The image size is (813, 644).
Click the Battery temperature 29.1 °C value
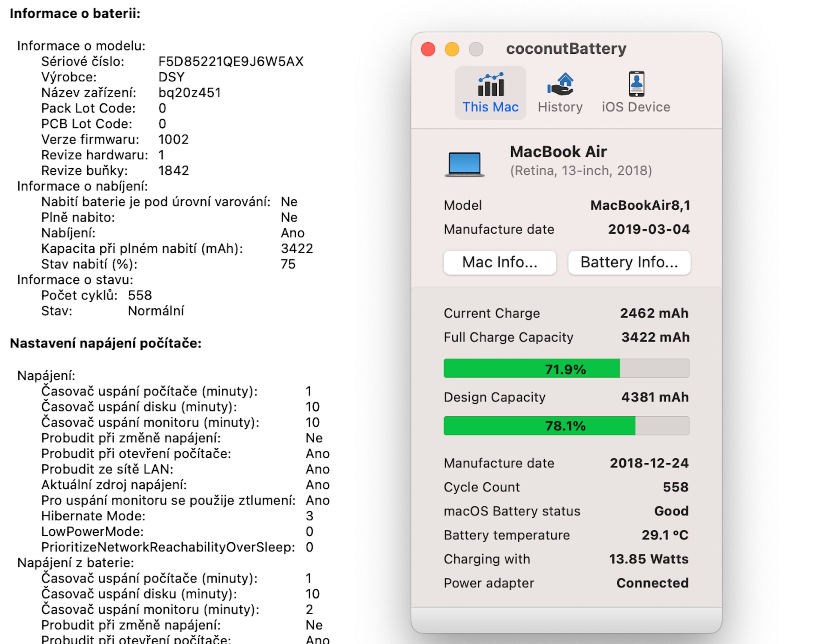tap(665, 535)
